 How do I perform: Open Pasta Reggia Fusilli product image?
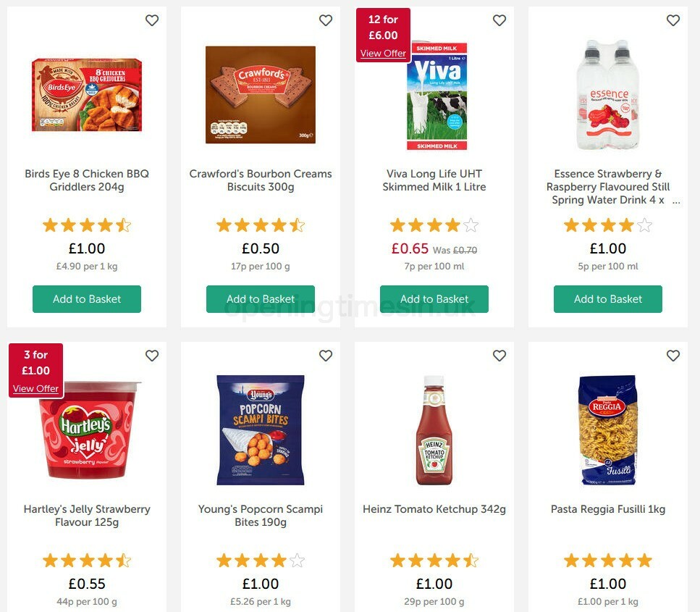[608, 430]
